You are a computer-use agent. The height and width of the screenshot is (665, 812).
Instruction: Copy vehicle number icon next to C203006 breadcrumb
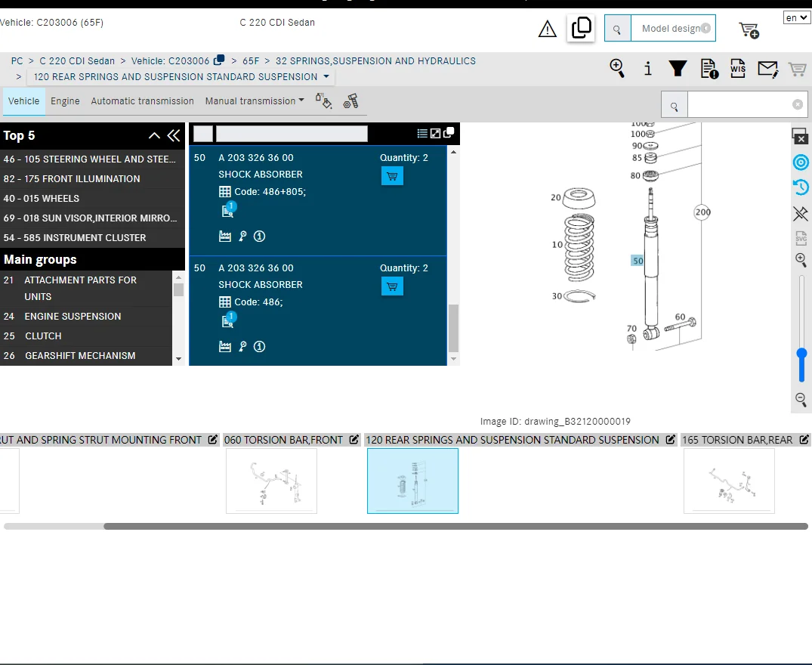(x=219, y=60)
